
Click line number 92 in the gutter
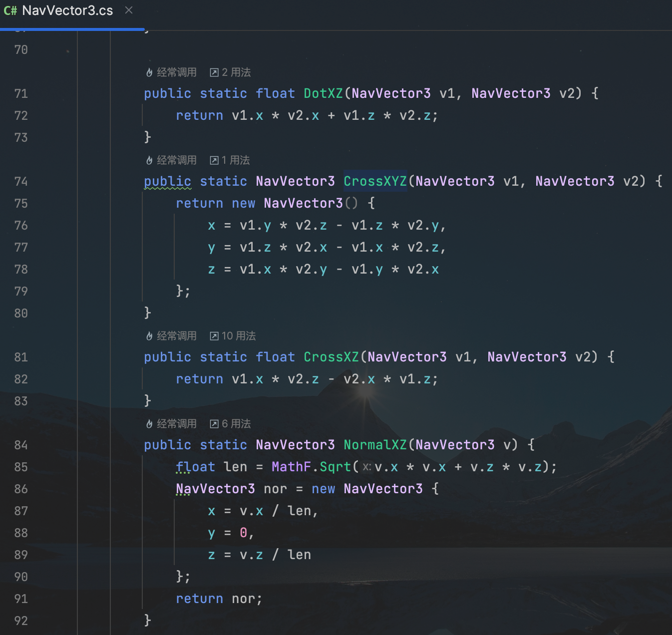coord(21,621)
